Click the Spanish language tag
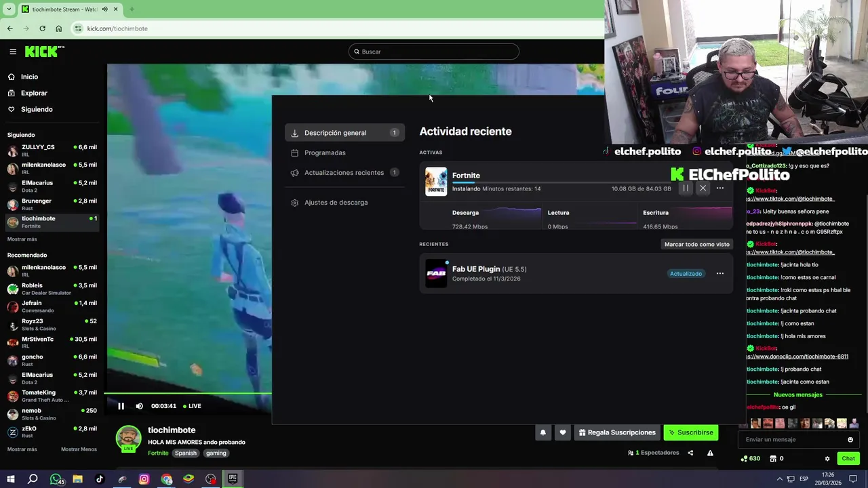The image size is (868, 488). pyautogui.click(x=185, y=453)
